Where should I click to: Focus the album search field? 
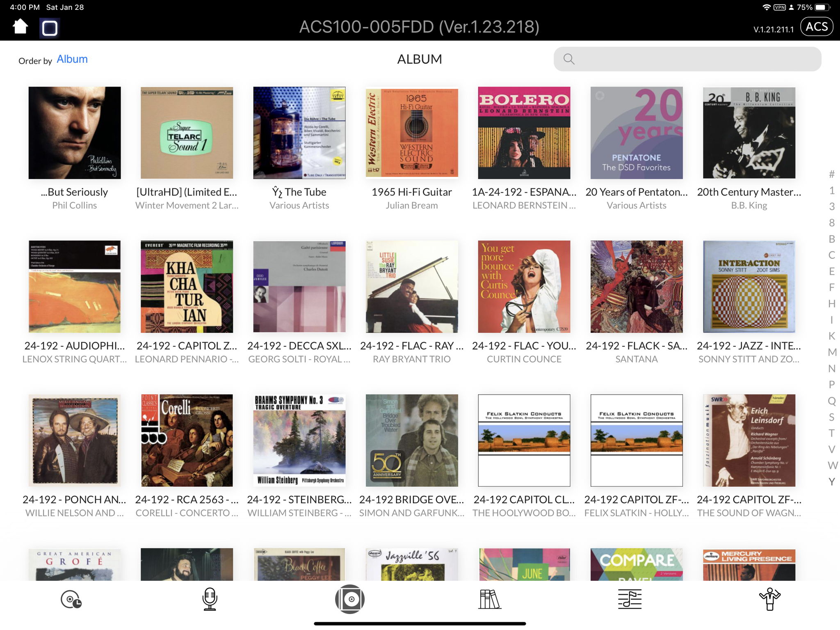coord(687,59)
